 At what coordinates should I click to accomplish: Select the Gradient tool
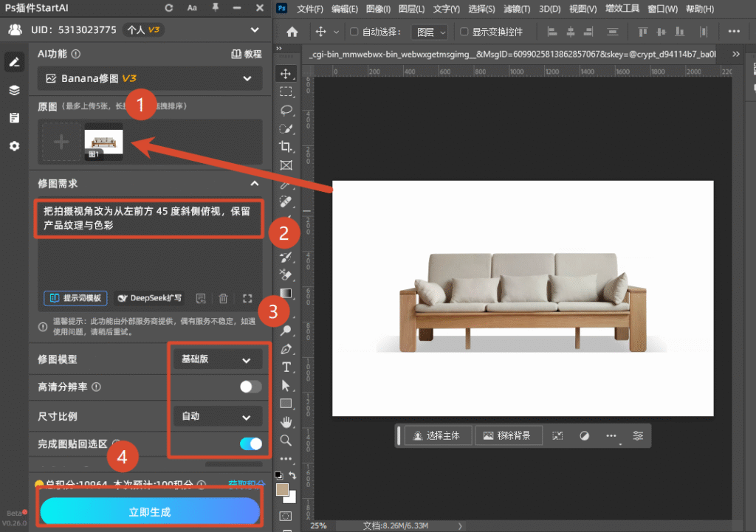pos(286,294)
